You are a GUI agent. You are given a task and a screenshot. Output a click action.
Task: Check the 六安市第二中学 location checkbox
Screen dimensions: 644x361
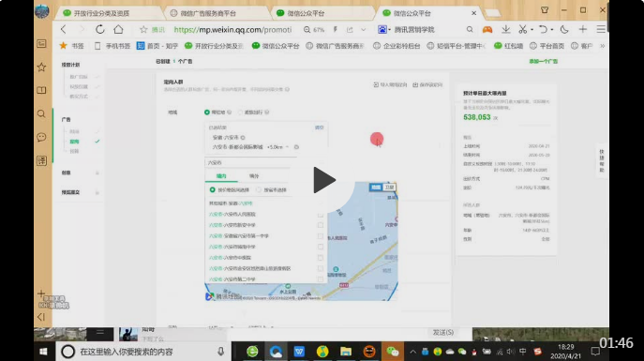click(x=321, y=279)
